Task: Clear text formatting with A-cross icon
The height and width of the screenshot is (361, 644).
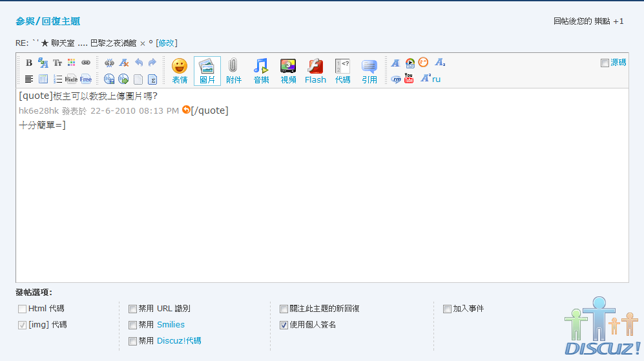Action: coord(123,63)
